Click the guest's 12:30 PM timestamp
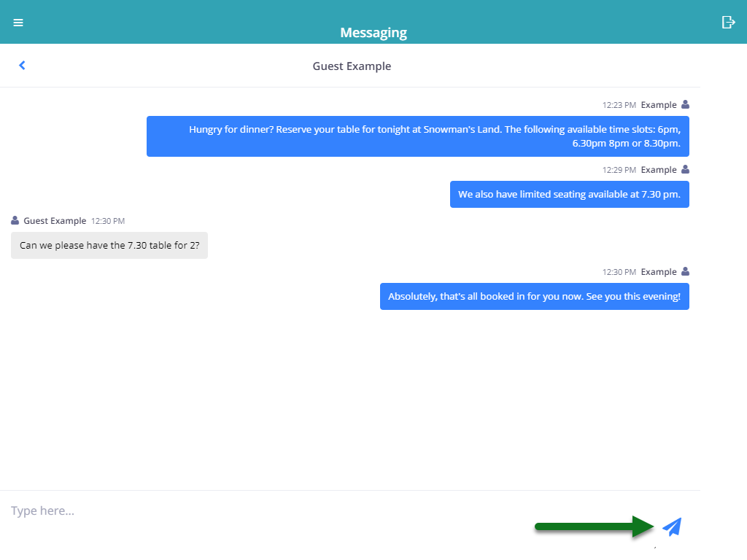The width and height of the screenshot is (747, 560). point(108,221)
